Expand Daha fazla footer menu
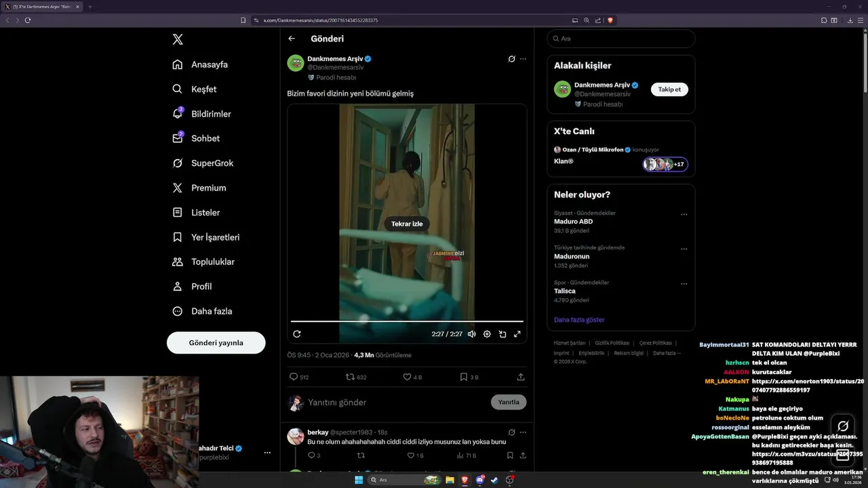This screenshot has height=488, width=868. [x=666, y=353]
